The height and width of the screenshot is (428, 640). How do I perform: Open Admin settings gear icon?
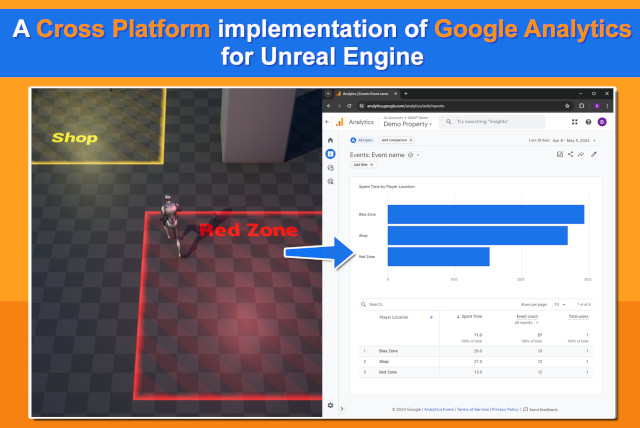[x=330, y=404]
